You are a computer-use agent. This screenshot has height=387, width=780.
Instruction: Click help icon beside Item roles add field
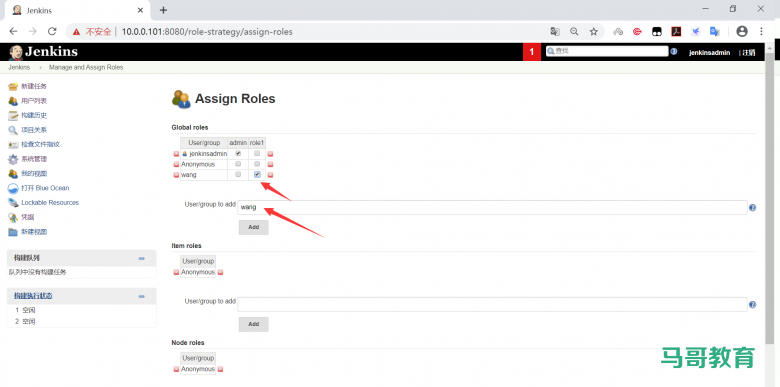pyautogui.click(x=753, y=304)
